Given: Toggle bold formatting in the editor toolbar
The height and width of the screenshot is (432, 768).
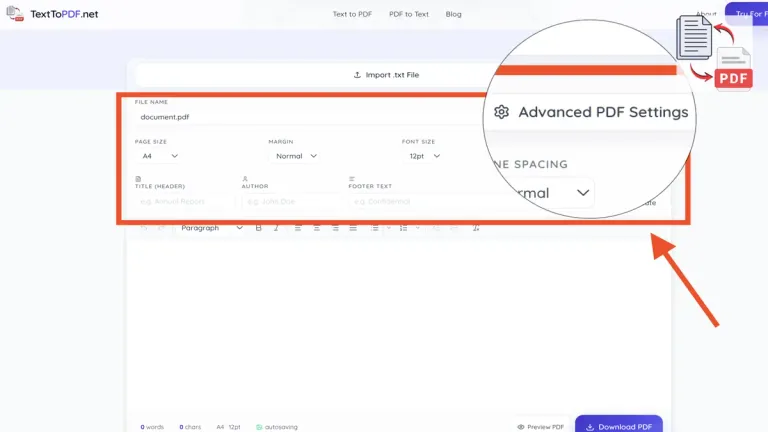Looking at the screenshot, I should pyautogui.click(x=259, y=228).
